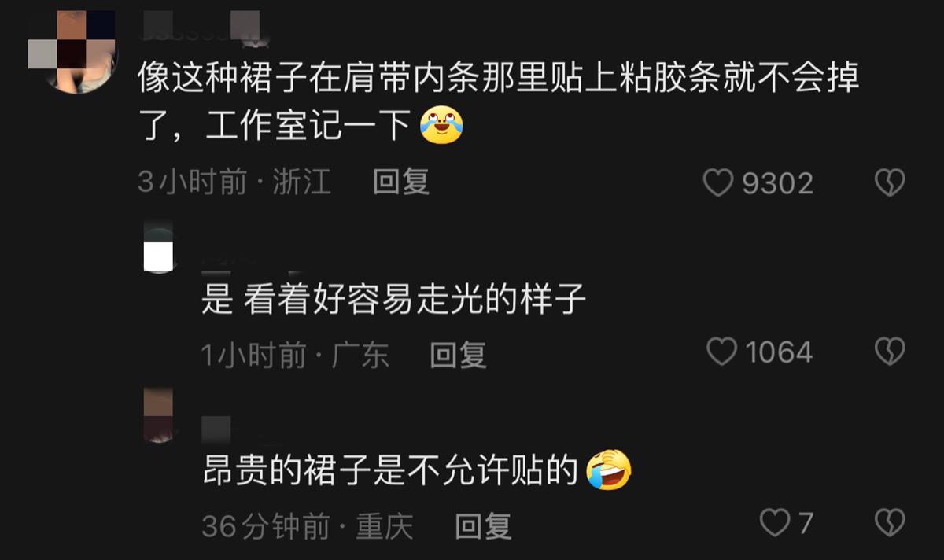944x560 pixels.
Task: Open avatar of the 重庆 replier
Action: click(159, 415)
